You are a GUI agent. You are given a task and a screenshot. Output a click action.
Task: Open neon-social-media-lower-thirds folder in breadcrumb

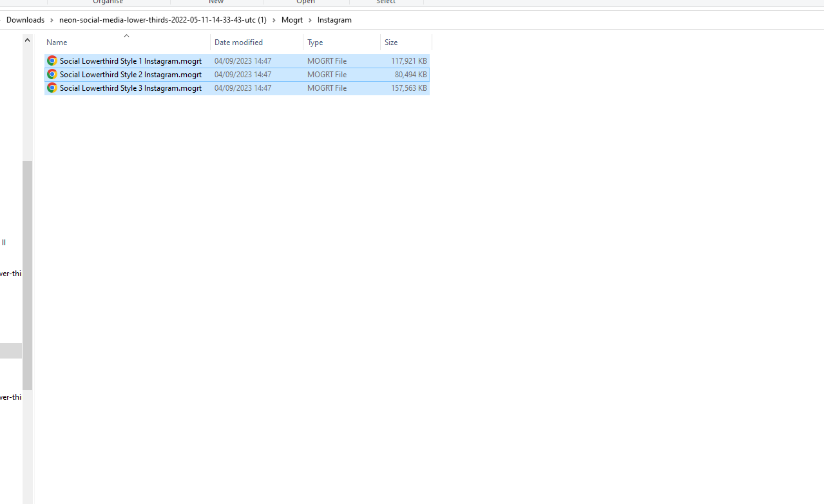pyautogui.click(x=163, y=20)
